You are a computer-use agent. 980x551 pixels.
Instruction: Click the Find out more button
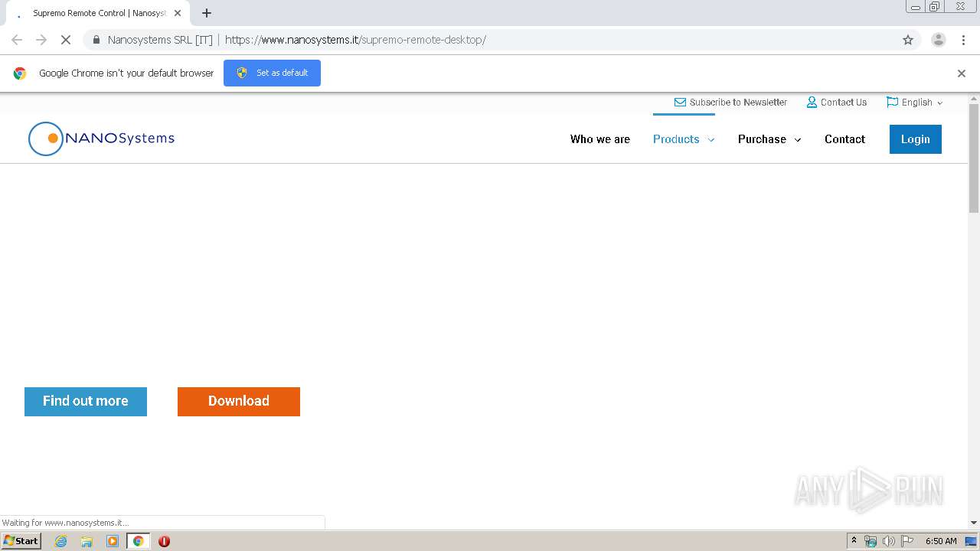click(86, 402)
